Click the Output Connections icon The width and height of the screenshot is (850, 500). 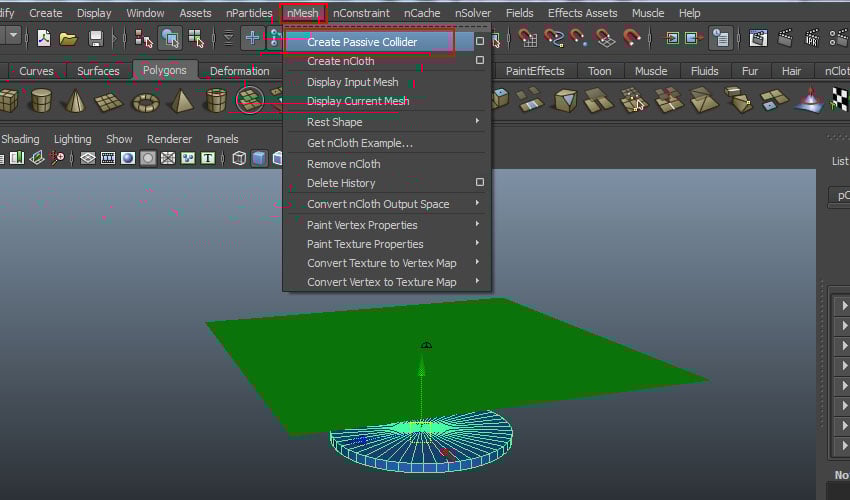pyautogui.click(x=693, y=38)
